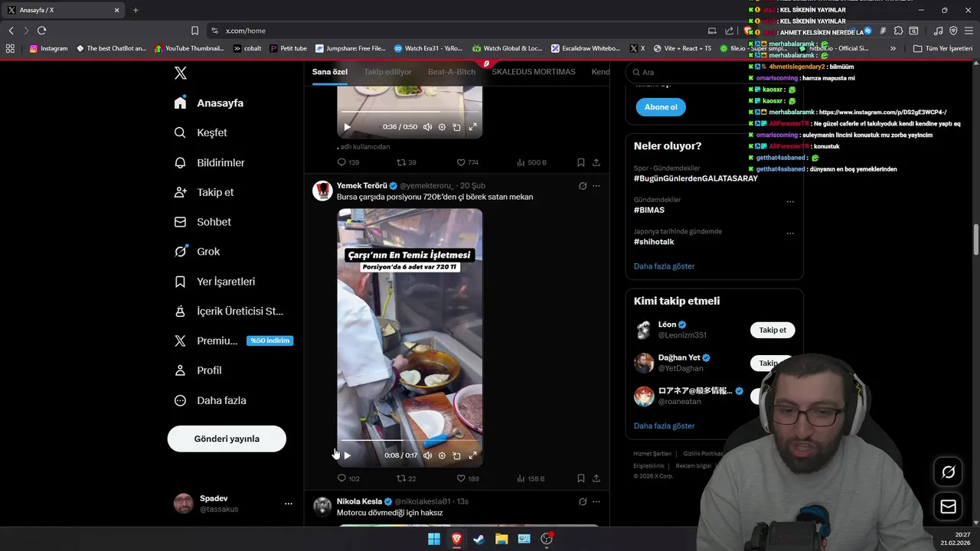Open the Instagram bookmark
980x551 pixels.
point(48,48)
